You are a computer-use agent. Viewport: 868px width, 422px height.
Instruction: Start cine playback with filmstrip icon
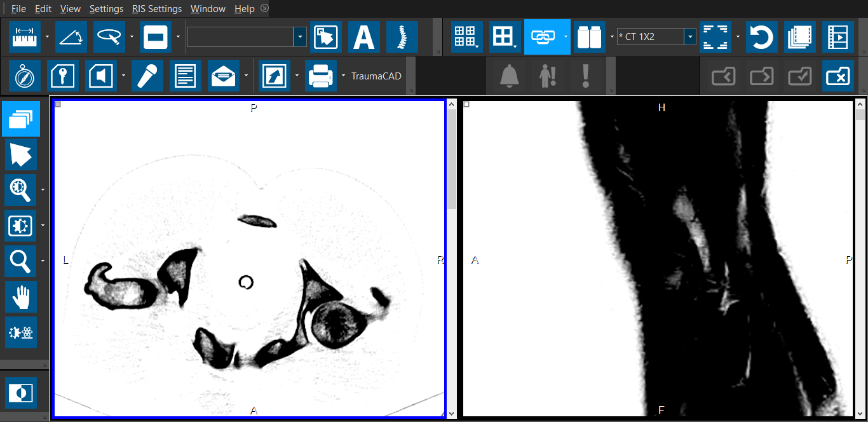point(838,37)
